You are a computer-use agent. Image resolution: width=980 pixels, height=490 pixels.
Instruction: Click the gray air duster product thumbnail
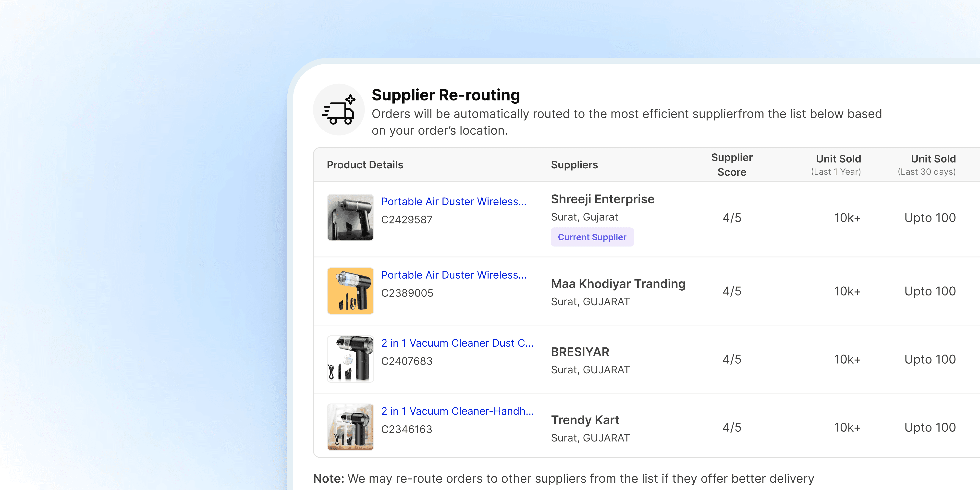coord(350,217)
